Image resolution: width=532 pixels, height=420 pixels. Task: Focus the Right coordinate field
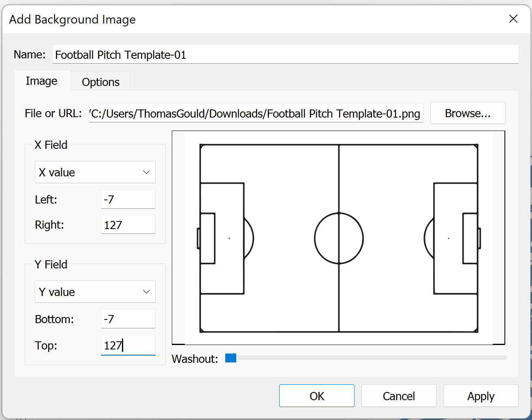[x=128, y=225]
